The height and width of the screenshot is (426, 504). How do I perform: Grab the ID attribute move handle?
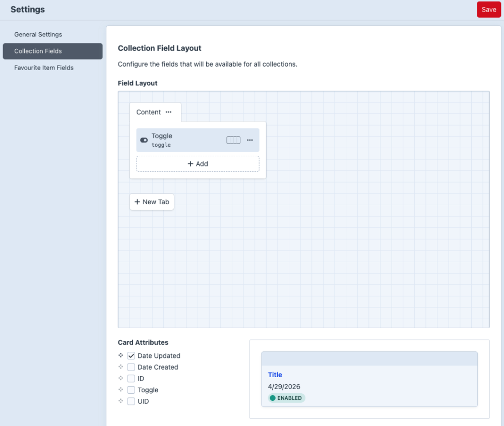click(121, 378)
